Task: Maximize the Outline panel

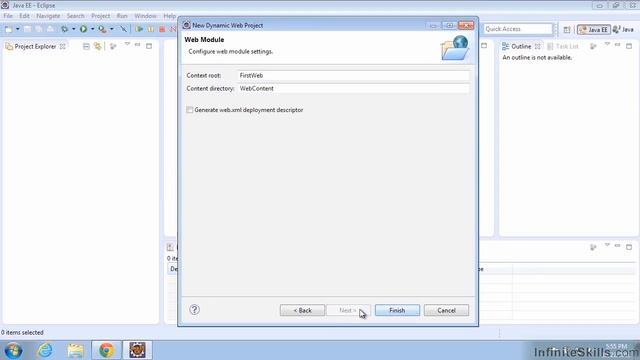Action: (x=629, y=46)
